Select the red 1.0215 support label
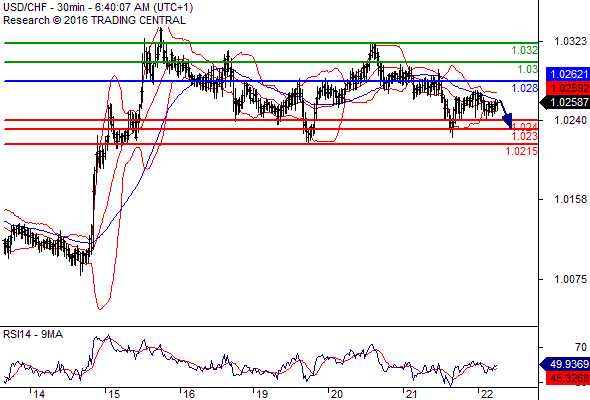Viewport: 590px width, 400px height. [x=522, y=151]
